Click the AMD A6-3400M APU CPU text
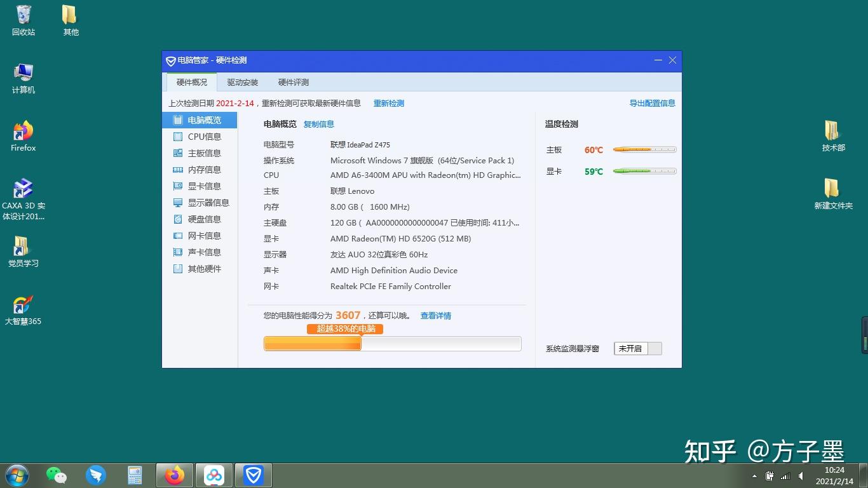 click(426, 175)
